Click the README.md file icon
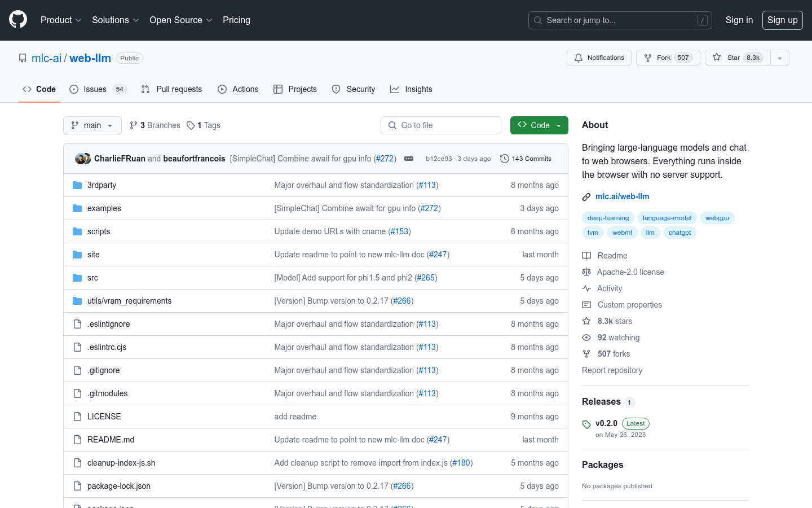The height and width of the screenshot is (508, 812). click(77, 440)
